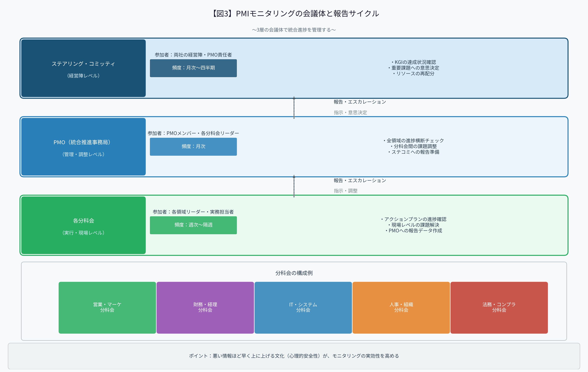Select the red 法務・コンプラ分科会 tile

coord(499,308)
